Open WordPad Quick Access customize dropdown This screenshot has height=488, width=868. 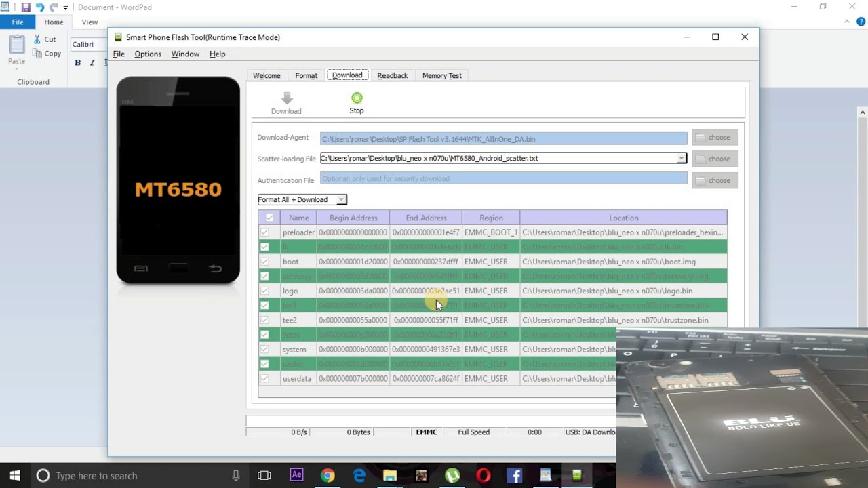tap(66, 7)
